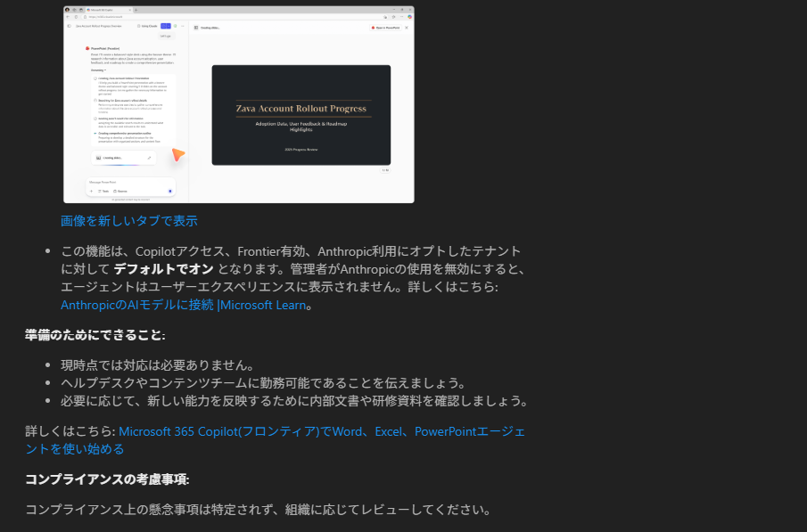Open the Sources picker in message box
The height and width of the screenshot is (532, 807).
(121, 191)
